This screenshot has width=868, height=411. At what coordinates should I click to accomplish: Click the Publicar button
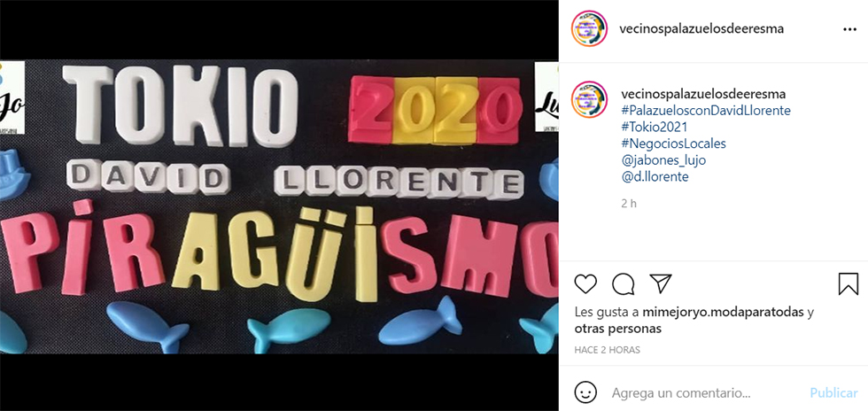click(833, 393)
